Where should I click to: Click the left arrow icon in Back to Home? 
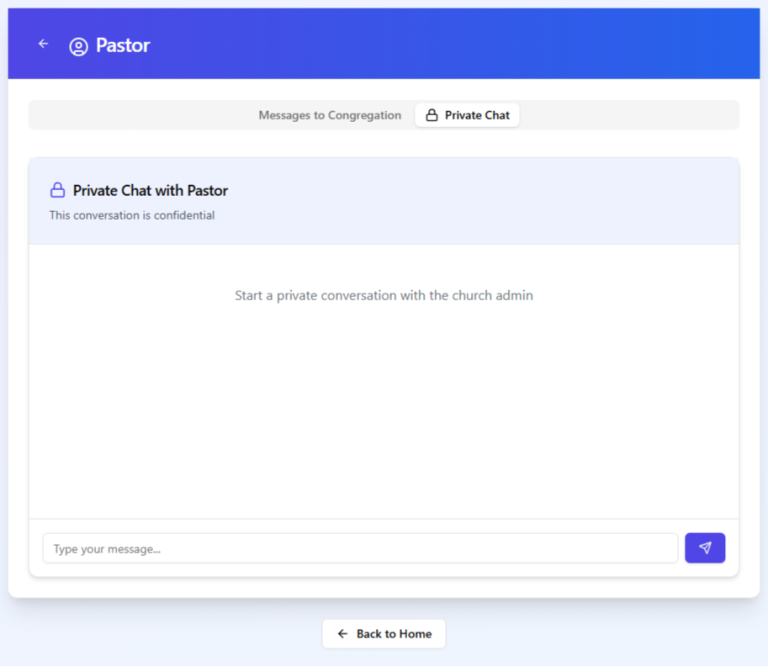(x=343, y=634)
